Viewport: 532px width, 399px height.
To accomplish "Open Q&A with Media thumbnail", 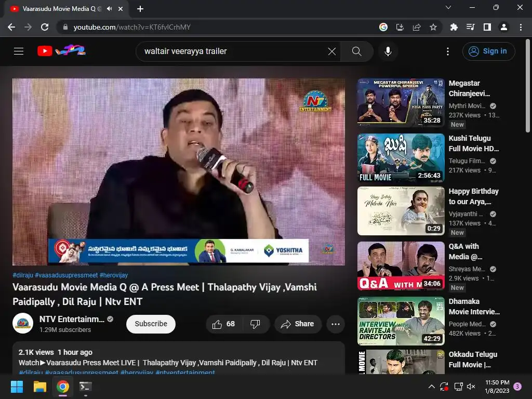I will (401, 265).
